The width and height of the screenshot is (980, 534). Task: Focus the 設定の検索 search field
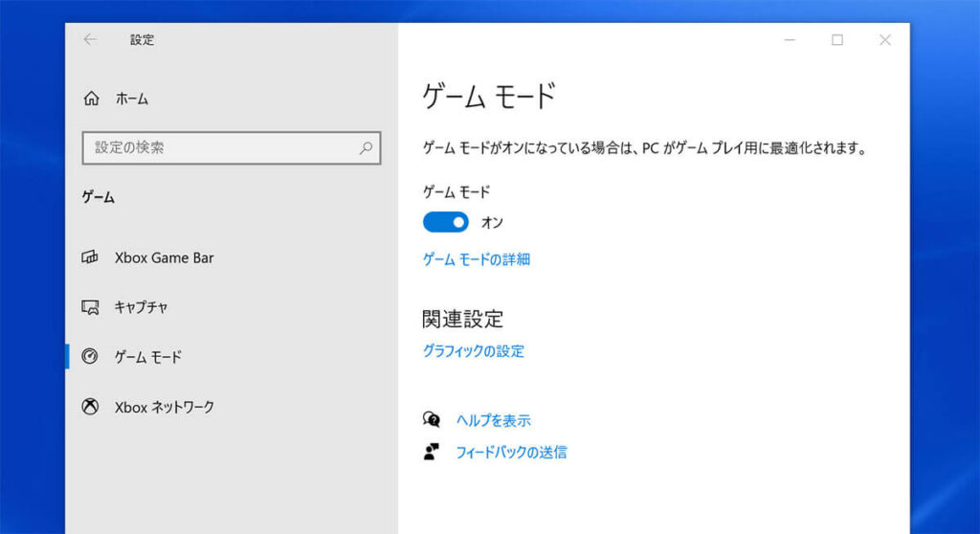click(232, 147)
